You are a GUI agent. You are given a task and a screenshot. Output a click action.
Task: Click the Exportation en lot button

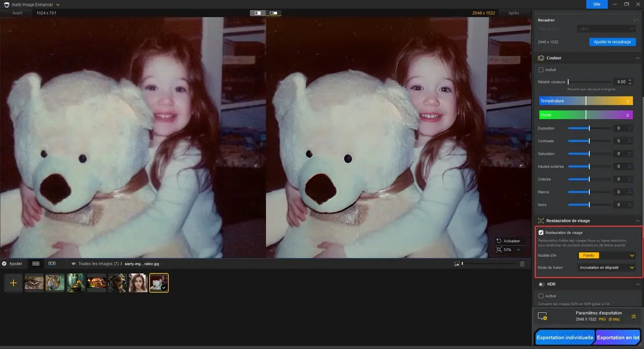pyautogui.click(x=617, y=337)
